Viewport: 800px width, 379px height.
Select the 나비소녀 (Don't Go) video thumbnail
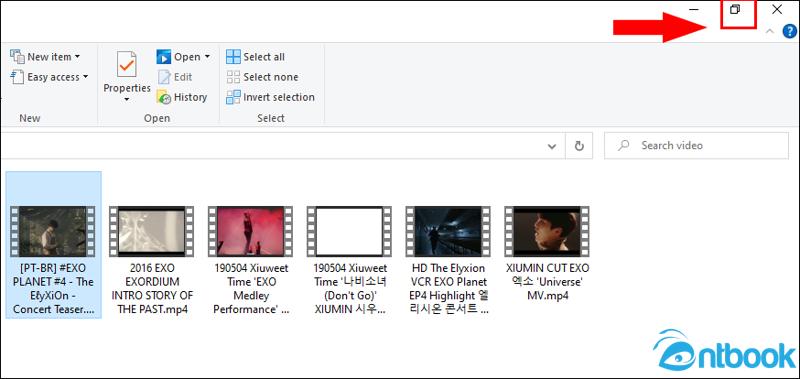(x=349, y=231)
